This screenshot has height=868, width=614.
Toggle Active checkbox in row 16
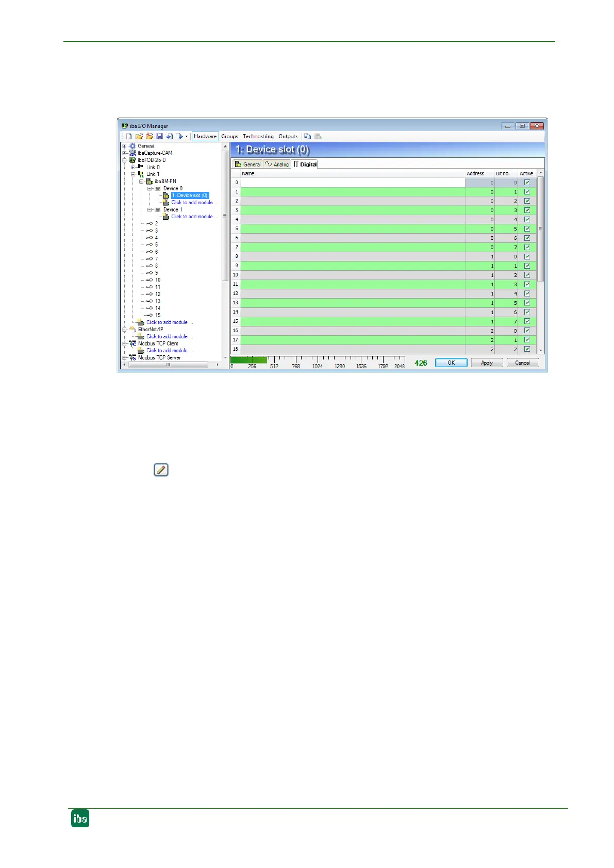coord(527,331)
